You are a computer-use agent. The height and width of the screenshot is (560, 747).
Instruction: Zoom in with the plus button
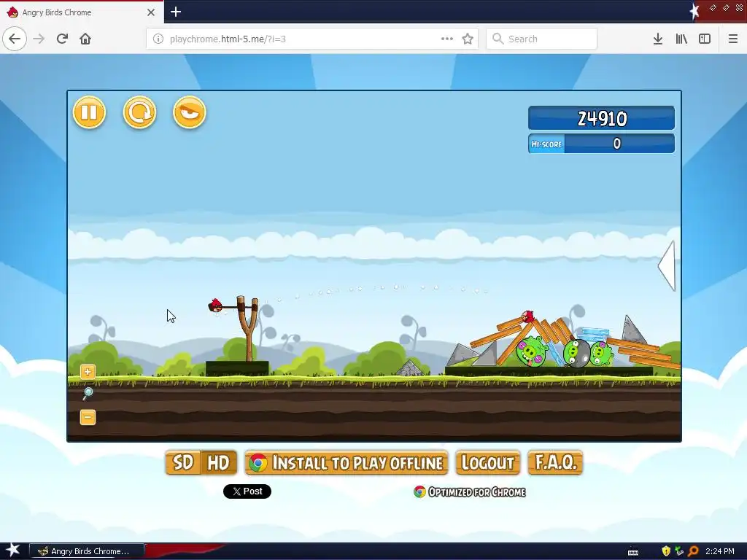pos(88,371)
